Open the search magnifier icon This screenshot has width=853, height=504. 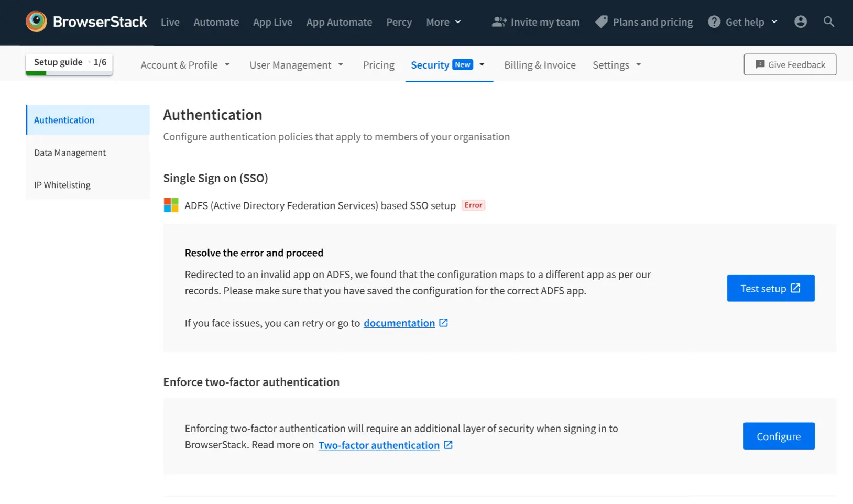[828, 21]
